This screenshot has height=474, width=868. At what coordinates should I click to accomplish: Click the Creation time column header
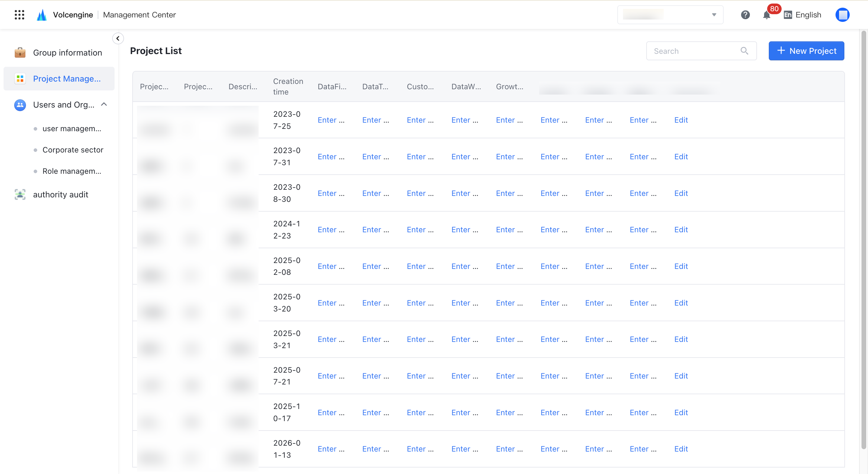tap(288, 86)
